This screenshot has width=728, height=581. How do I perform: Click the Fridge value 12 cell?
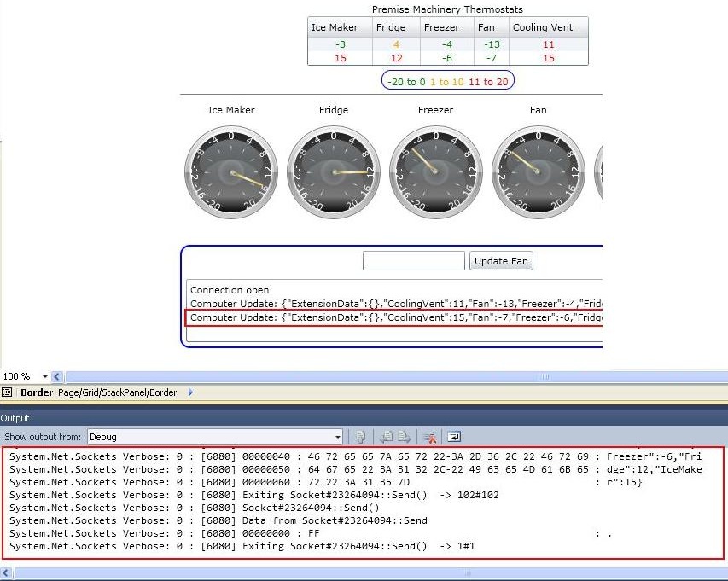pyautogui.click(x=397, y=58)
